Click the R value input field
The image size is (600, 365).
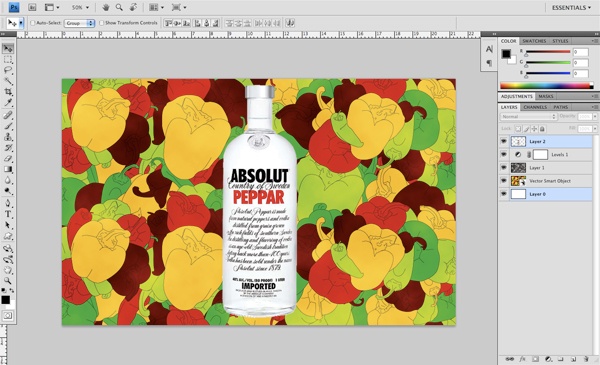coord(580,52)
